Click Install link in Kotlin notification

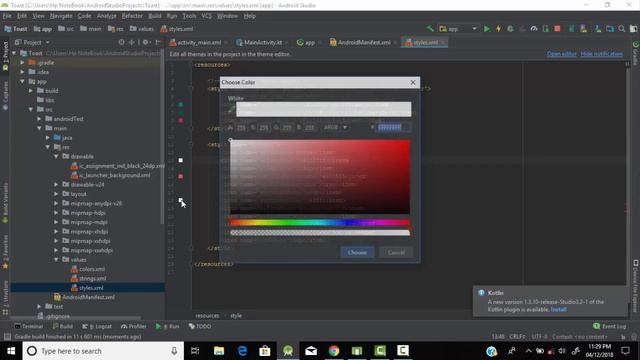click(x=558, y=309)
